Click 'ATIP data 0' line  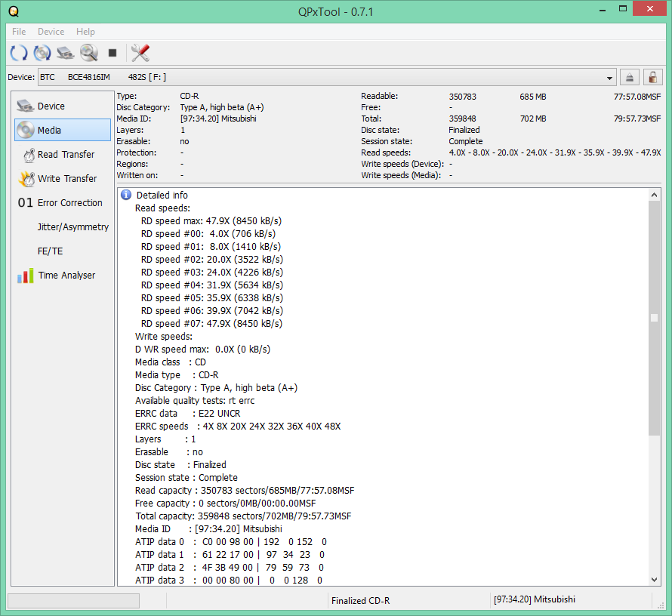point(231,542)
